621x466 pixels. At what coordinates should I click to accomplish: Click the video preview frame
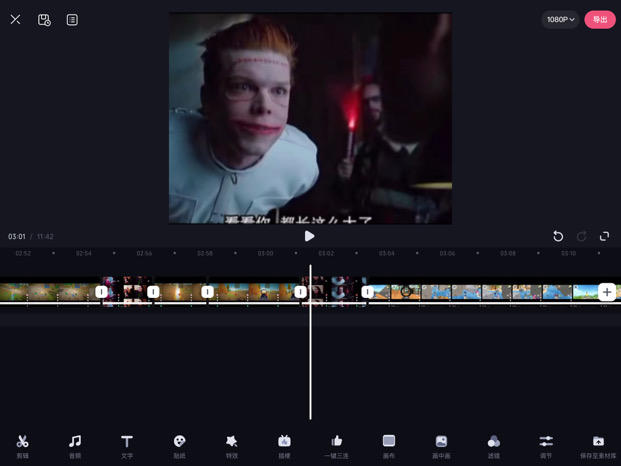click(310, 118)
